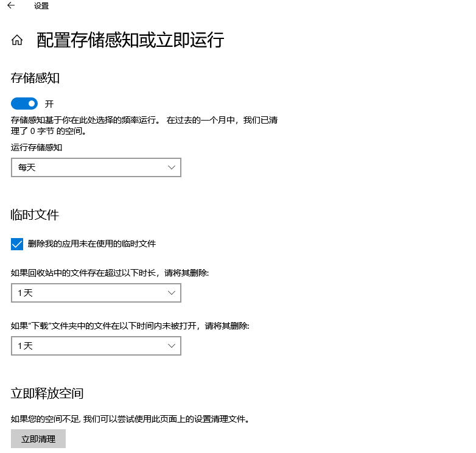Turn off the 存储感知 toggle switch
This screenshot has height=453, width=476.
click(24, 104)
